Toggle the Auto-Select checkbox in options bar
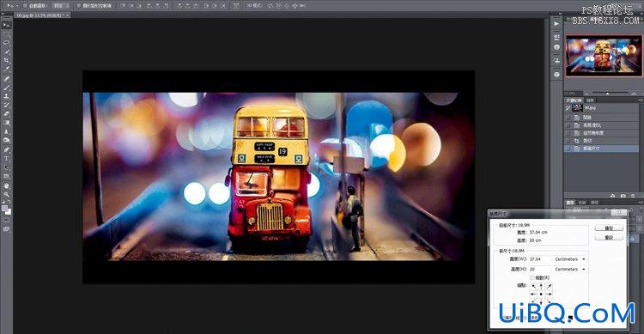644x334 pixels. click(25, 6)
